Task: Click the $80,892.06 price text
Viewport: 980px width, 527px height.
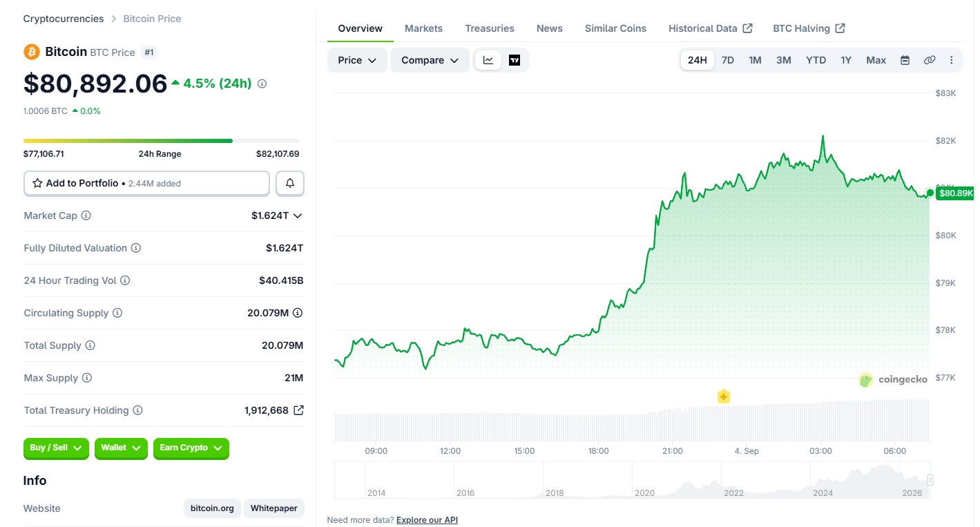Action: click(95, 84)
